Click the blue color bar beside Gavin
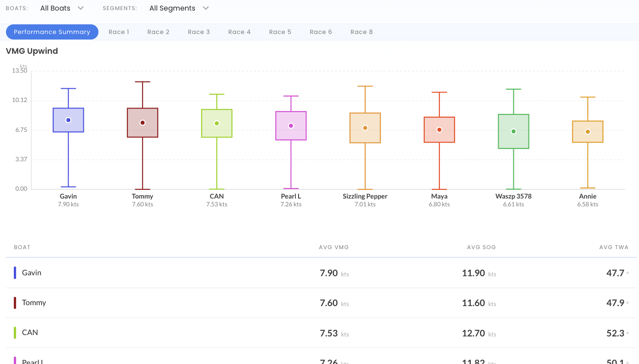 tap(15, 273)
